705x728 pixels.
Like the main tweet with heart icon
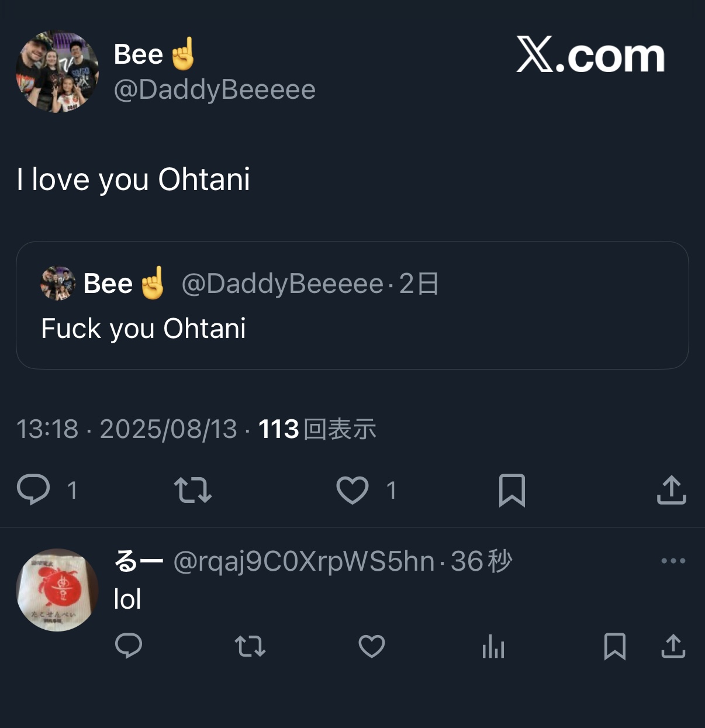tap(352, 490)
